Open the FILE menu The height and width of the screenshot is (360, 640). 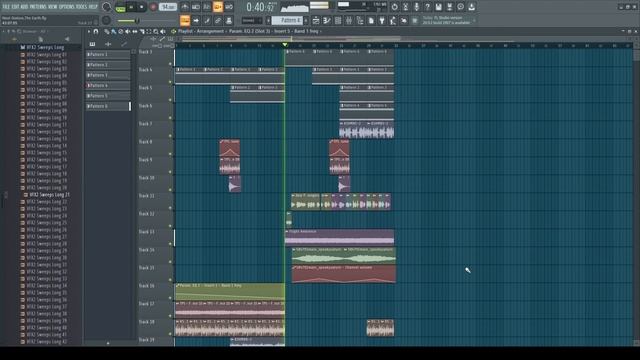click(6, 7)
